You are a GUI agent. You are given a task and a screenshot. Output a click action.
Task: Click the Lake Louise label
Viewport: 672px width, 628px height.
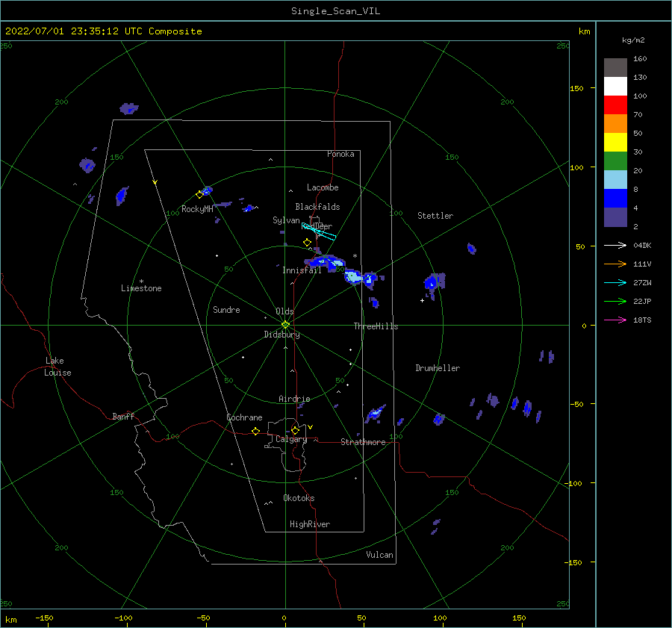[x=57, y=367]
